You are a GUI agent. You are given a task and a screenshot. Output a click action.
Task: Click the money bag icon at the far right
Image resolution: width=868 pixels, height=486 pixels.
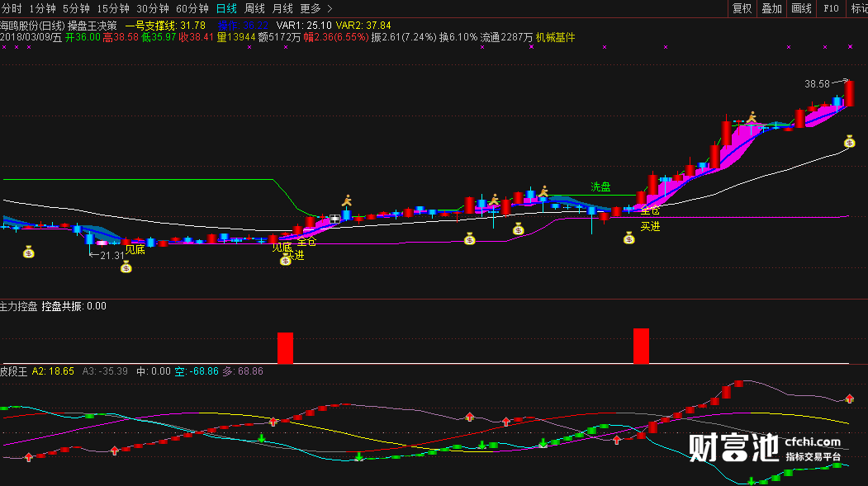point(850,142)
